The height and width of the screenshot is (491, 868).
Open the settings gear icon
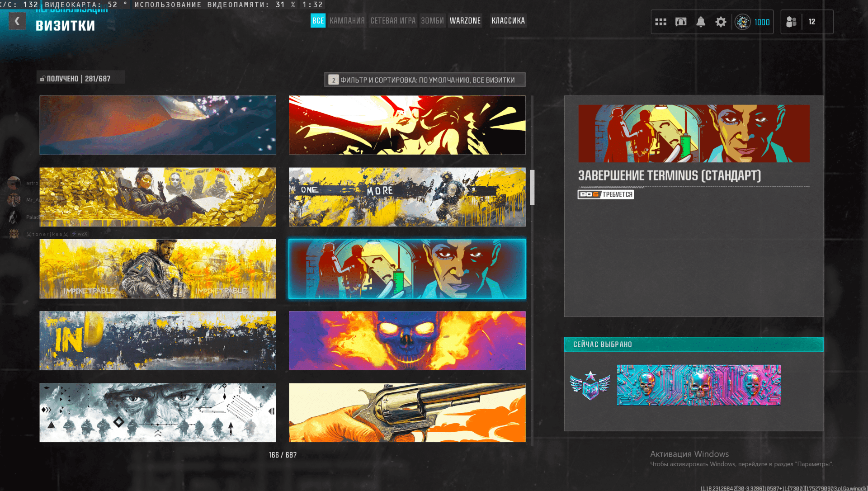[x=721, y=22]
